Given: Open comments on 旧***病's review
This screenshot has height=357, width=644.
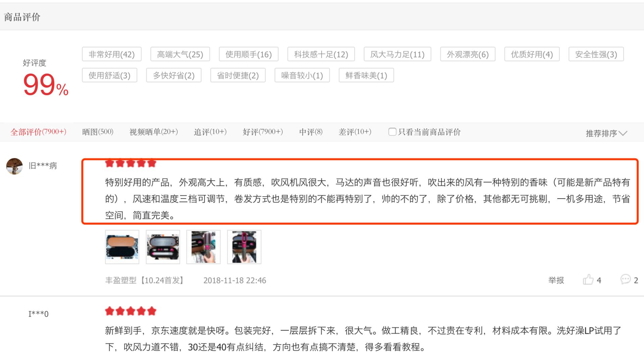Looking at the screenshot, I should pyautogui.click(x=625, y=280).
